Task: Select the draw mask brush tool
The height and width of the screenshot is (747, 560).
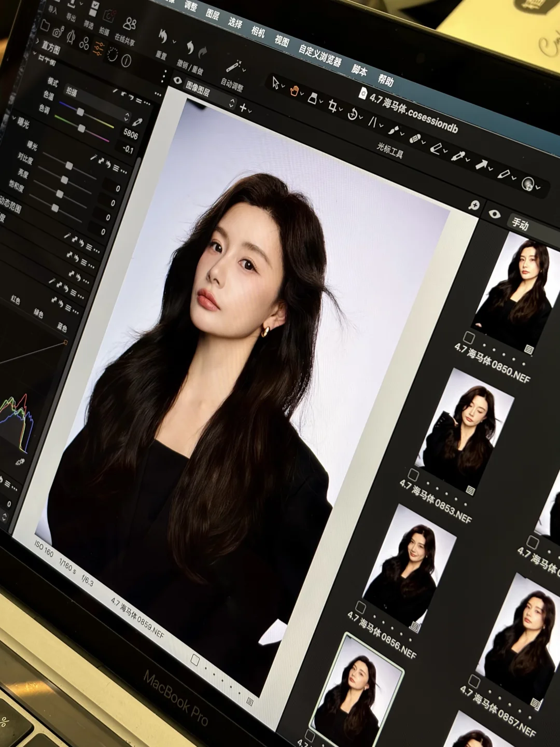Action: [393, 130]
